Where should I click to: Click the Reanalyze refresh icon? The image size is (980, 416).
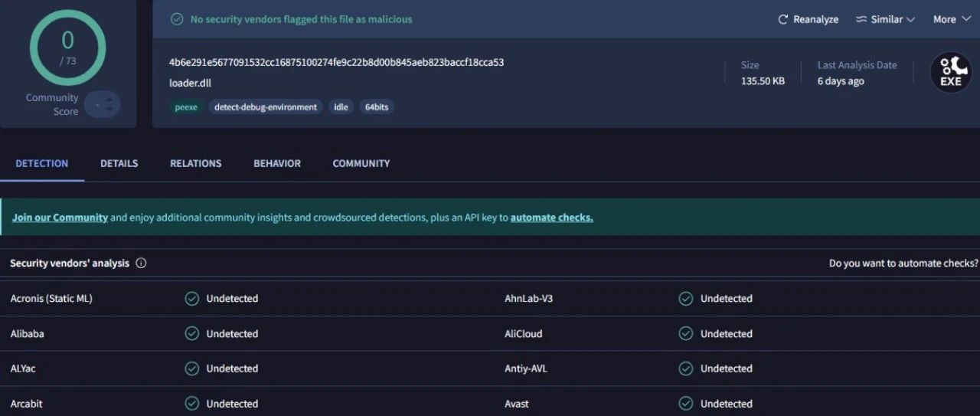coord(782,19)
